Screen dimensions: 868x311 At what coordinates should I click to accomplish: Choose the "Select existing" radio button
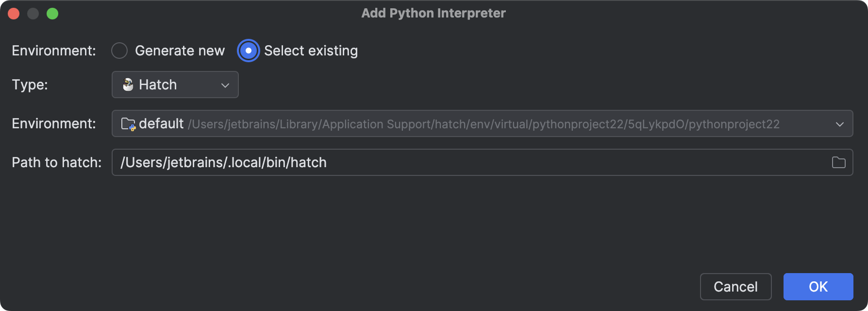[249, 51]
